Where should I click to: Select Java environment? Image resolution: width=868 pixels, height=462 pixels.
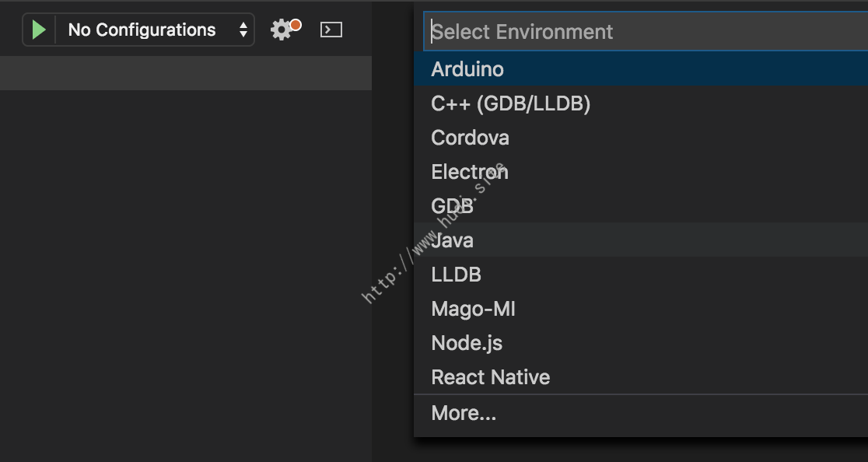click(x=641, y=240)
